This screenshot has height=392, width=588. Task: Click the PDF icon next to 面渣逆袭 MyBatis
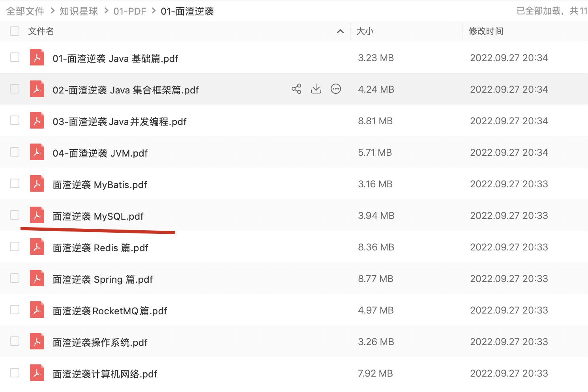(37, 183)
